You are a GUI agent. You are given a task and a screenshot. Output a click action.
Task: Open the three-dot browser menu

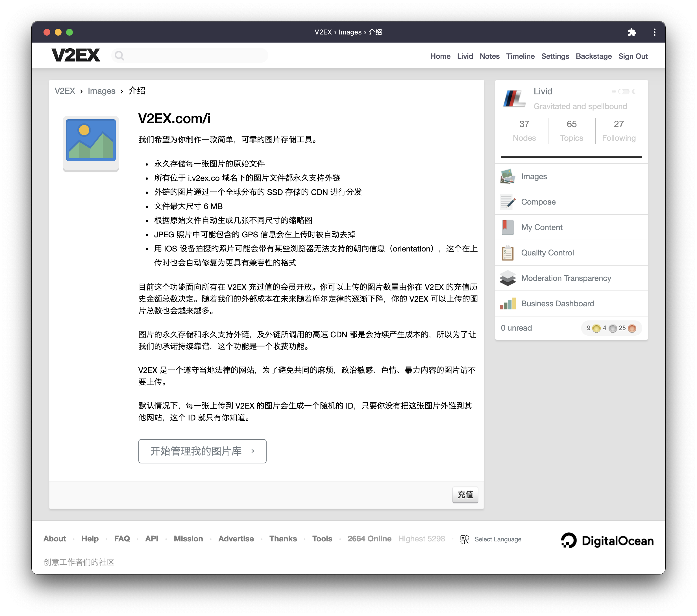point(654,32)
